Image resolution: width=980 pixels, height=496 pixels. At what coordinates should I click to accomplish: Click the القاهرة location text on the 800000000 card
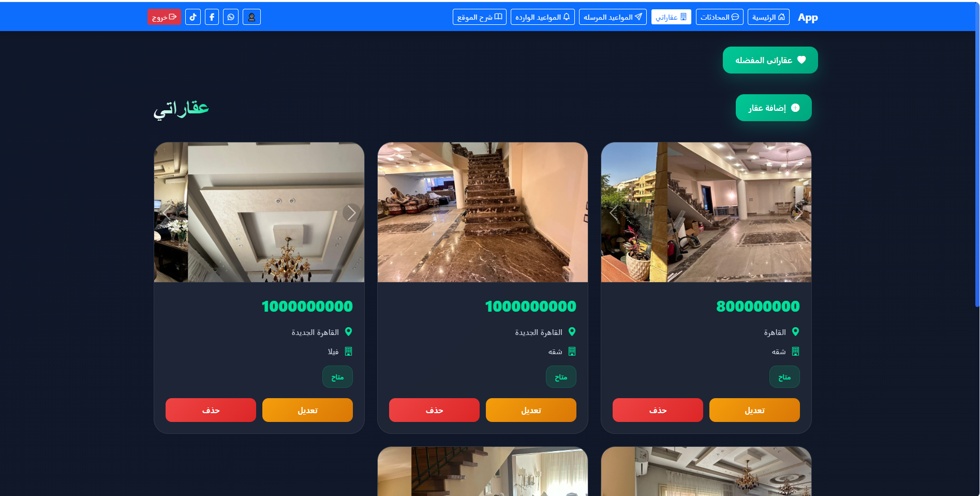coord(775,332)
